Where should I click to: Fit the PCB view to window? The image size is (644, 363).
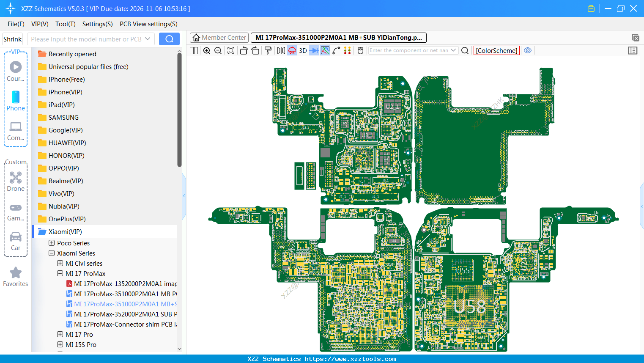[231, 50]
